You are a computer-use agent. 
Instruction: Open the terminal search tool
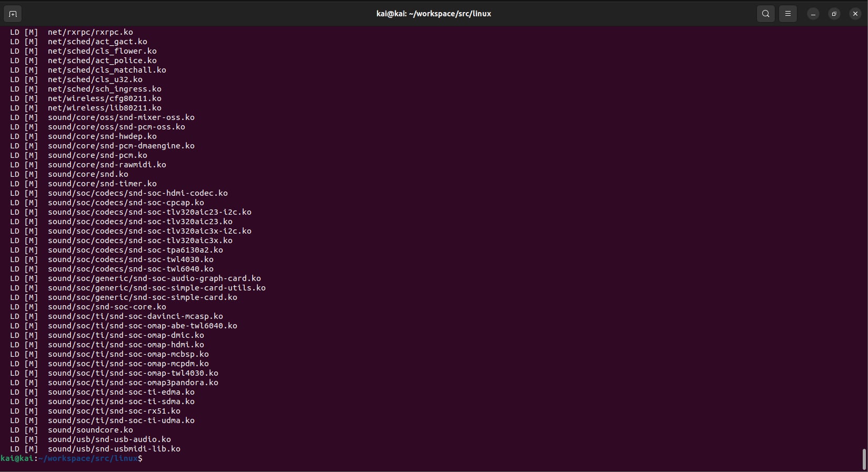pos(766,14)
